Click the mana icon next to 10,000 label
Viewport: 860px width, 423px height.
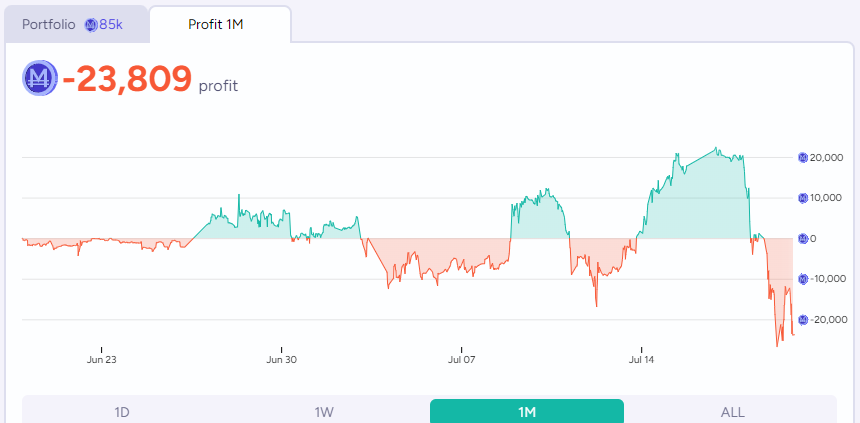803,198
